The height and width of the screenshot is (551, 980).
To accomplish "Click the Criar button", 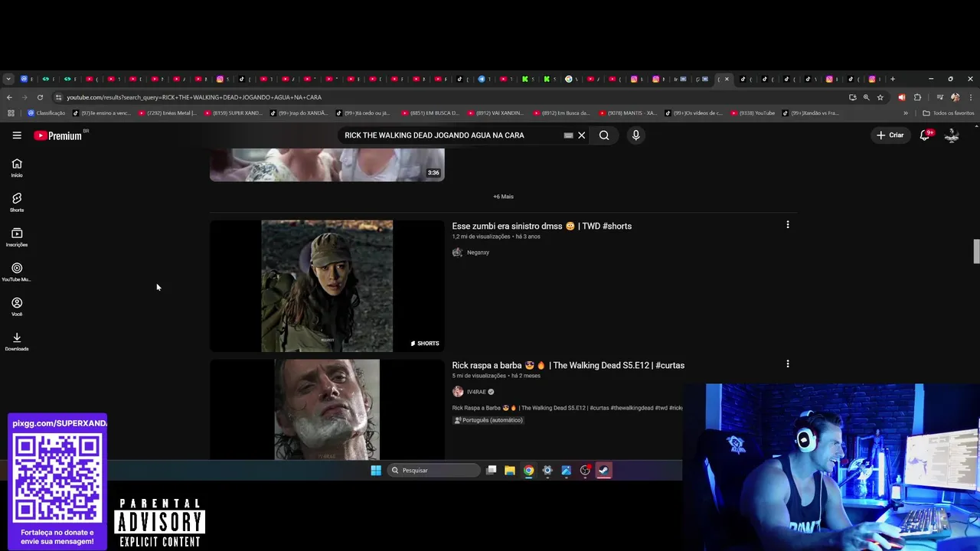I will click(890, 135).
